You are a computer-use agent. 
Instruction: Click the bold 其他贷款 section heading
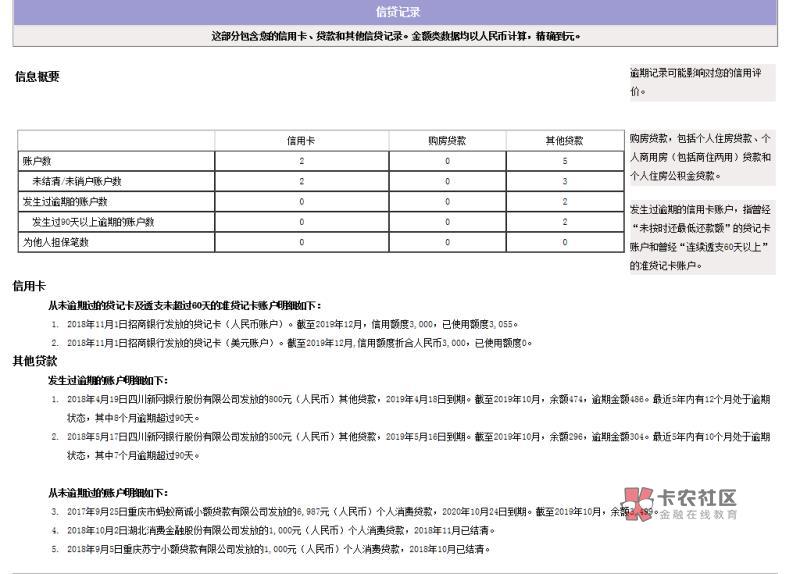(35, 361)
